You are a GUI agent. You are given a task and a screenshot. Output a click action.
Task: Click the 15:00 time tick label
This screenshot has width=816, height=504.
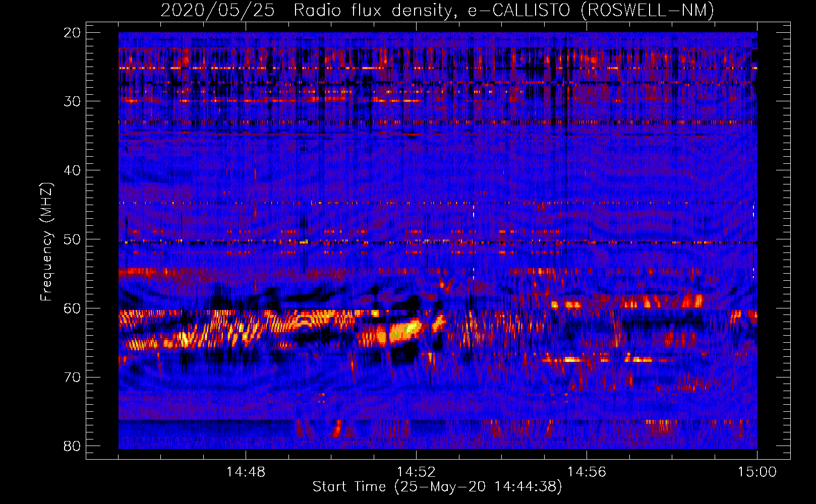(757, 472)
